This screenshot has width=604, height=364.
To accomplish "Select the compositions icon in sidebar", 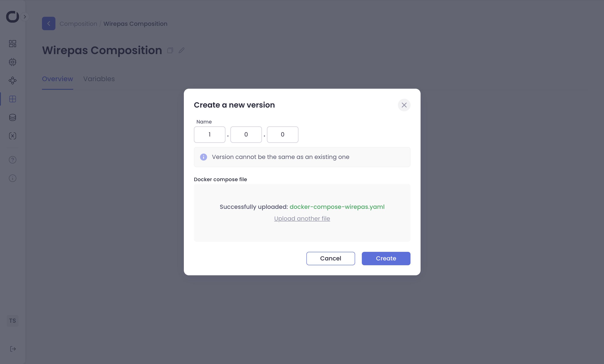I will point(13,99).
